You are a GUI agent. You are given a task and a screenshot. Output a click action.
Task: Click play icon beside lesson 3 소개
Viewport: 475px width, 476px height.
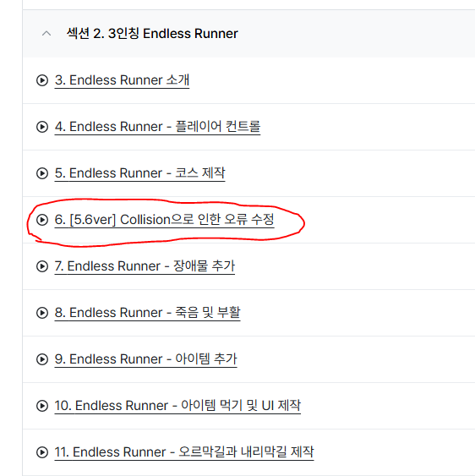click(42, 80)
